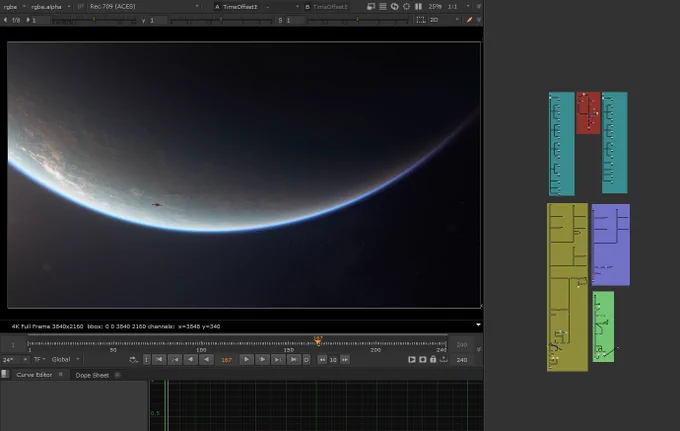
Task: Open the rgba.alpha channel dropdown
Action: tap(50, 7)
